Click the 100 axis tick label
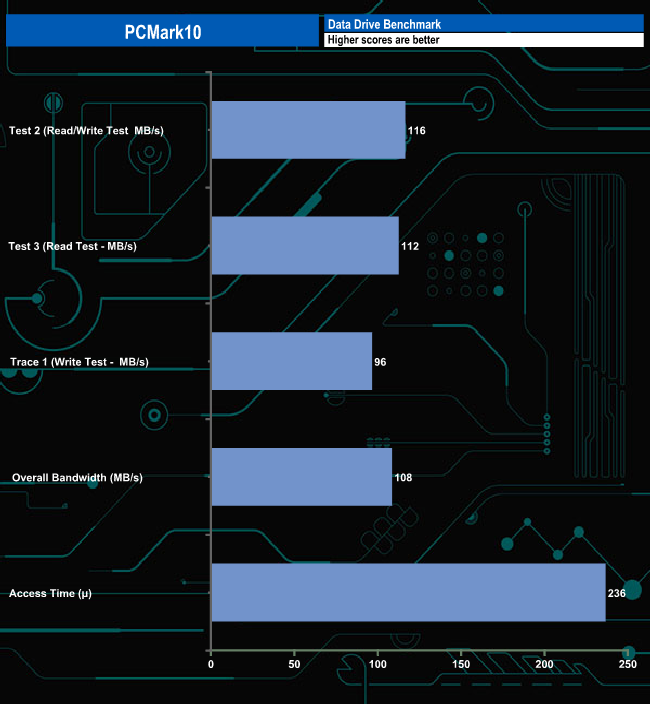This screenshot has height=704, width=650. [378, 664]
